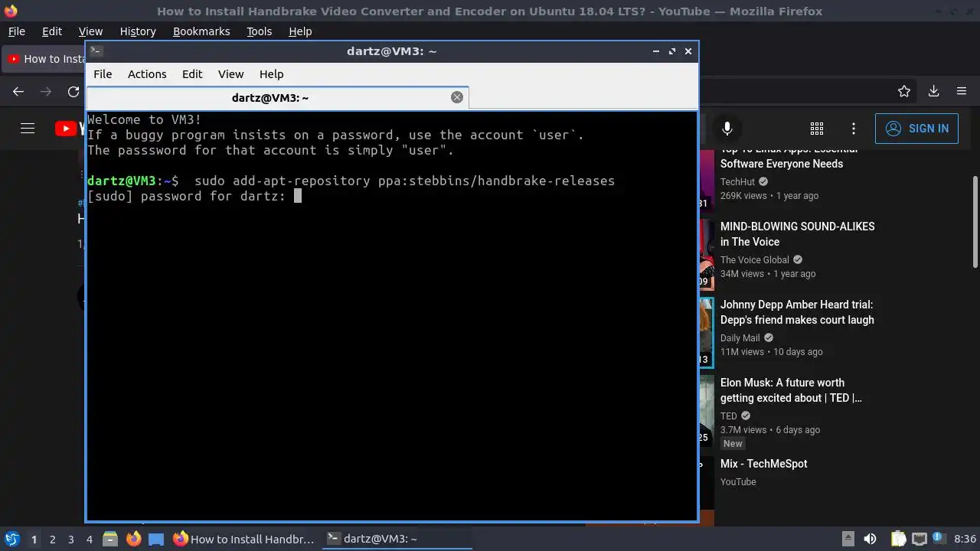980x551 pixels.
Task: Click Daily Mail channel name
Action: [740, 338]
